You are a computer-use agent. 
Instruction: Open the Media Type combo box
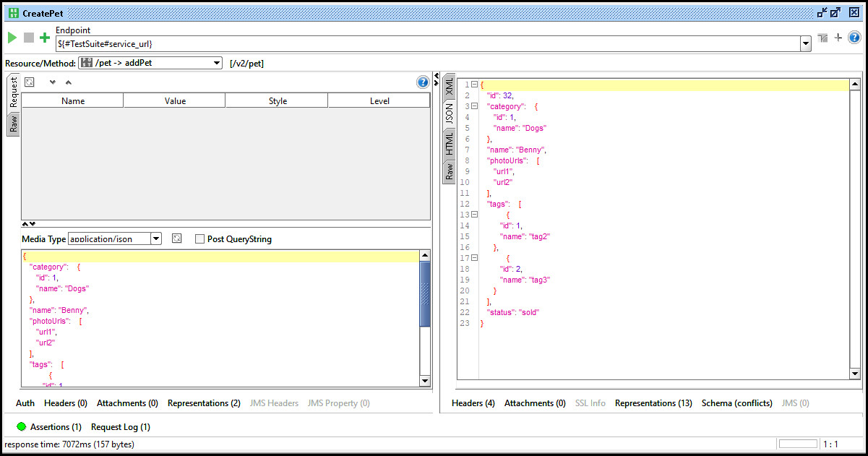click(x=156, y=238)
